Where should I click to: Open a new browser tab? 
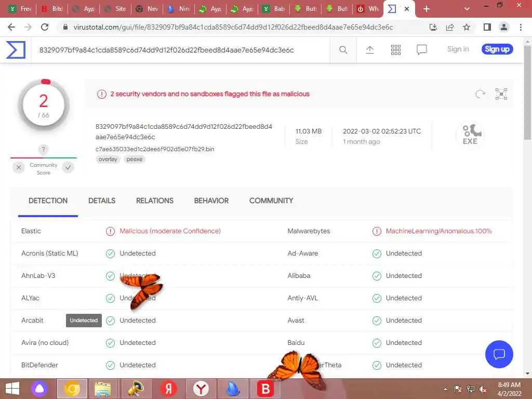(427, 9)
